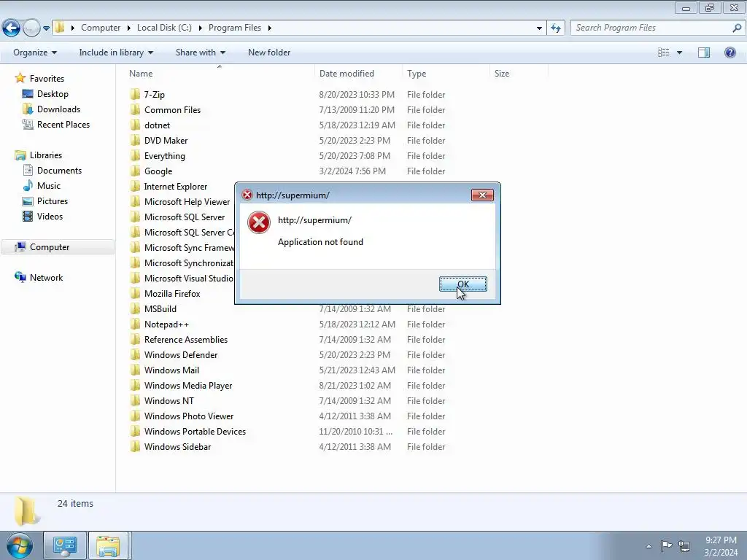Select the Common Files folder icon
The height and width of the screenshot is (560, 747).
pos(135,109)
